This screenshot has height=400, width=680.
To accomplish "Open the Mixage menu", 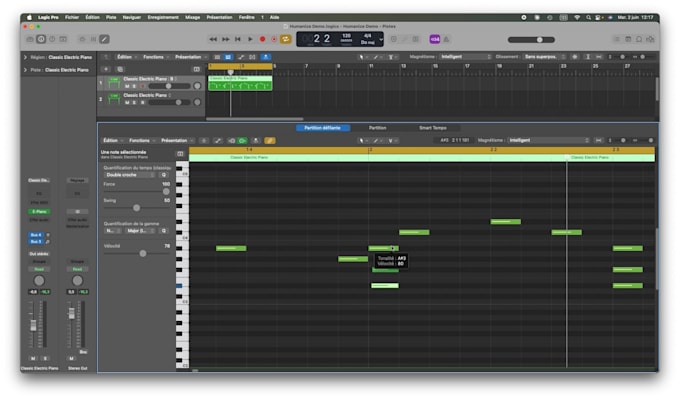I will pyautogui.click(x=193, y=17).
